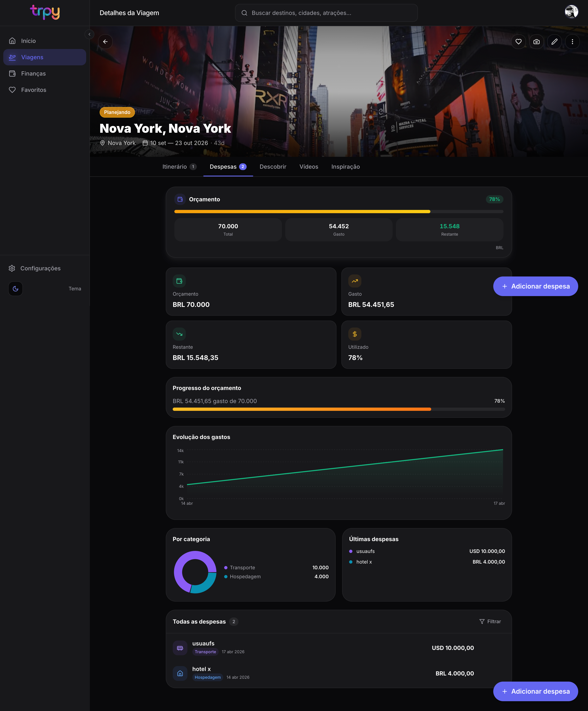Open the Inspiração tab

point(346,167)
